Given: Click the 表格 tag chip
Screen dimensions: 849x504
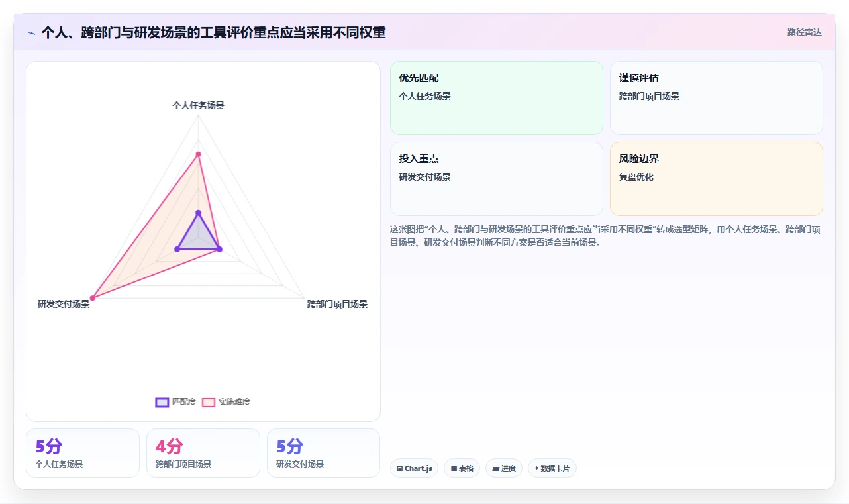Looking at the screenshot, I should [462, 468].
